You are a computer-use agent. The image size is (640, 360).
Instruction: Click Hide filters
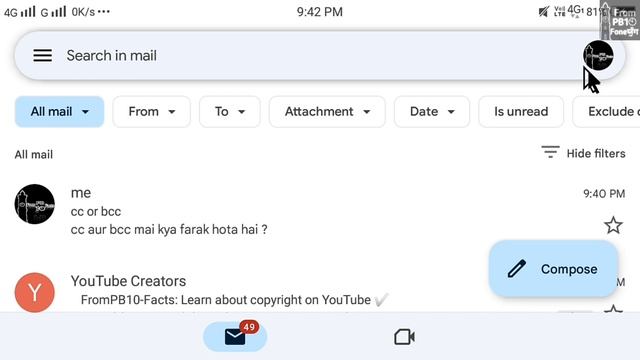(596, 153)
